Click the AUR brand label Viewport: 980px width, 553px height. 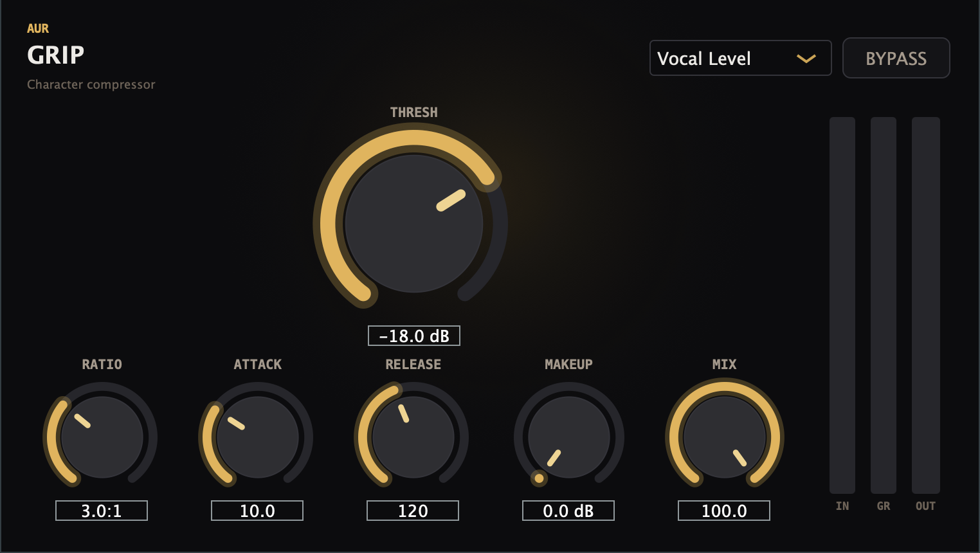click(38, 28)
